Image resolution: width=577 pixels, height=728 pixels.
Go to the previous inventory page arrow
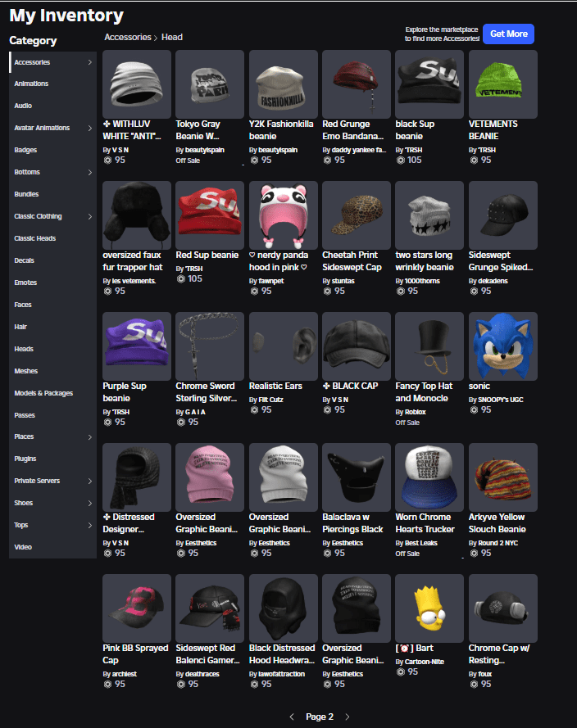(292, 717)
